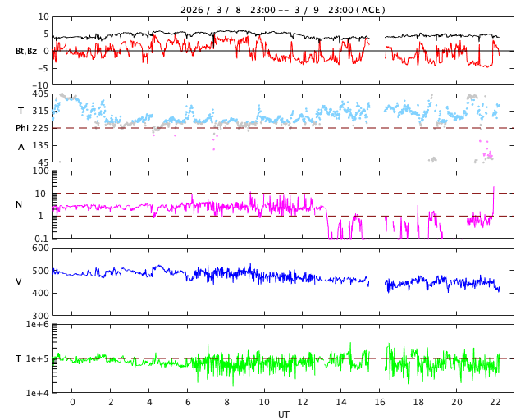525x420 pixels.
Task: Click the 12 hour mark on x-axis
Action: (x=303, y=402)
